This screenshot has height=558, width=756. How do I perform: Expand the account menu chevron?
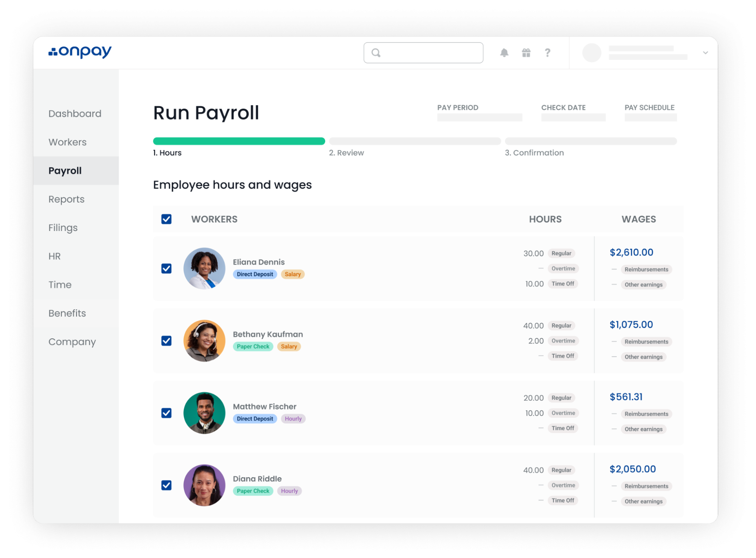(x=705, y=53)
